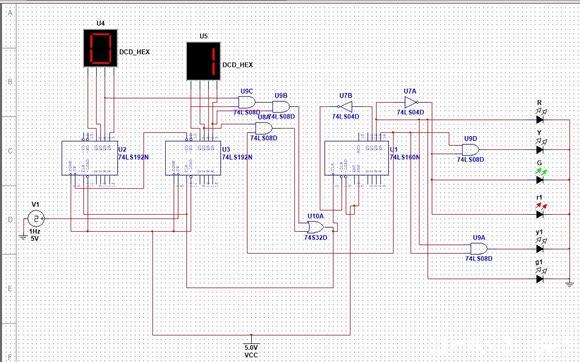
Task: Select the U4 hex display showing 0
Action: [x=100, y=48]
